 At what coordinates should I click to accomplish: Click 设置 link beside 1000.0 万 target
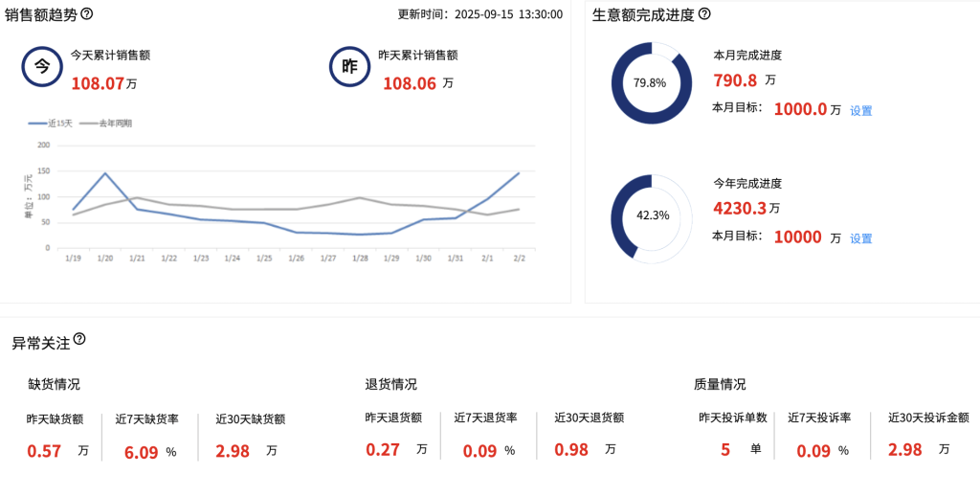point(860,111)
